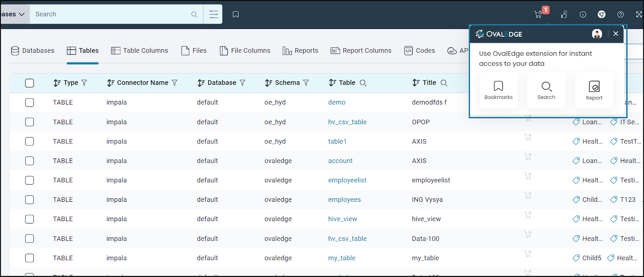Add employeelist row to cart
This screenshot has width=644, height=277.
point(528,176)
